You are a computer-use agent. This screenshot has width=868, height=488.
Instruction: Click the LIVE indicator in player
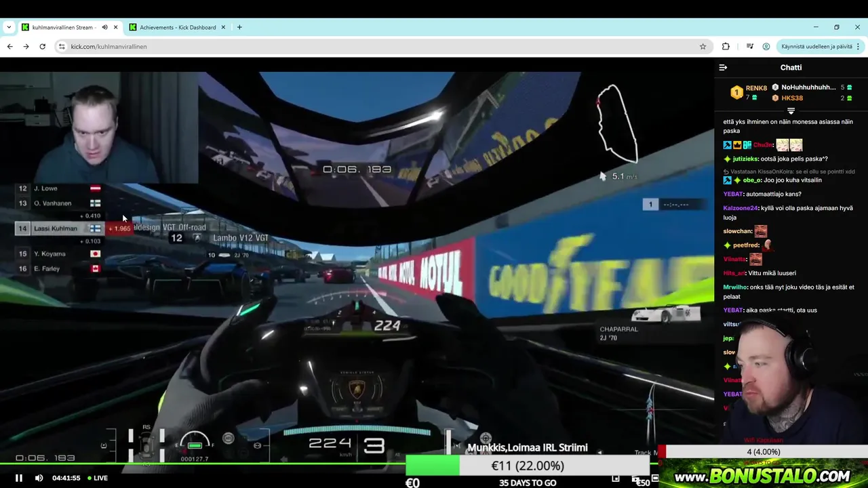tap(96, 478)
